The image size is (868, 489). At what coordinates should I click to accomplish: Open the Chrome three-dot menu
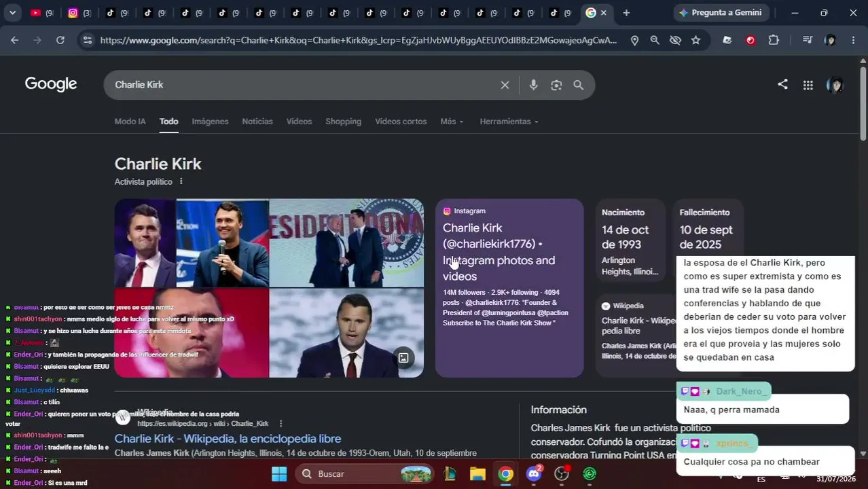coord(853,40)
